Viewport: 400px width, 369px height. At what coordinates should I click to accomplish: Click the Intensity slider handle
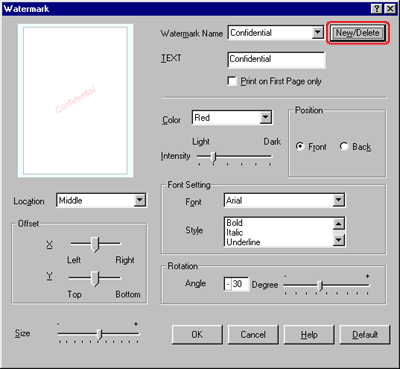click(x=214, y=157)
